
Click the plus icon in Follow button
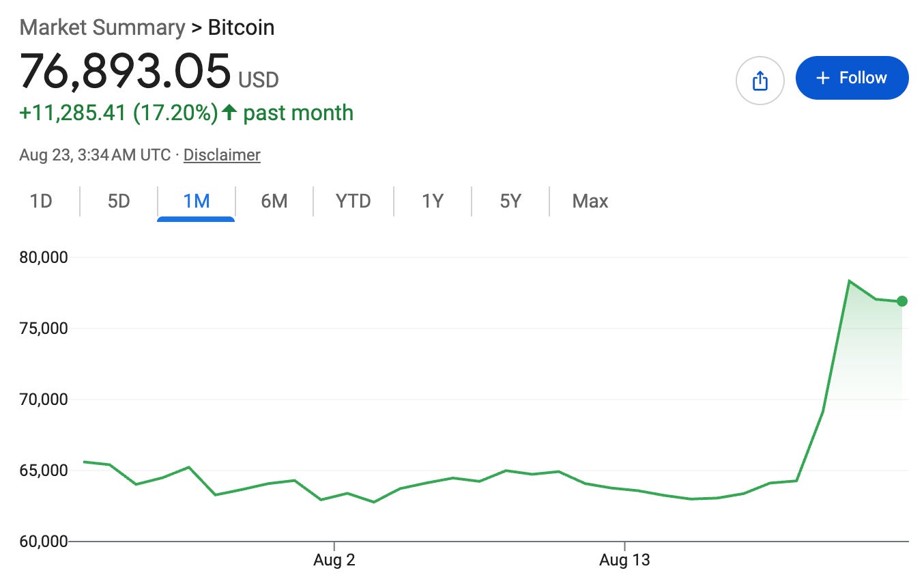(823, 78)
